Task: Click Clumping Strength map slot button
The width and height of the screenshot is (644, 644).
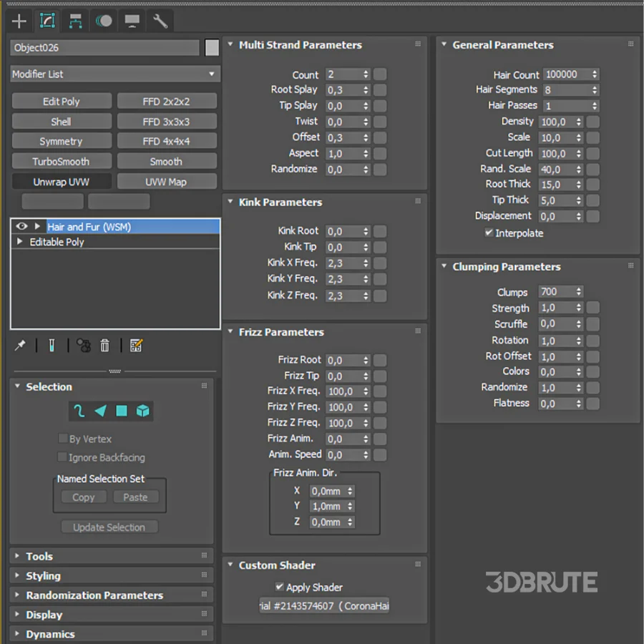Action: (592, 307)
